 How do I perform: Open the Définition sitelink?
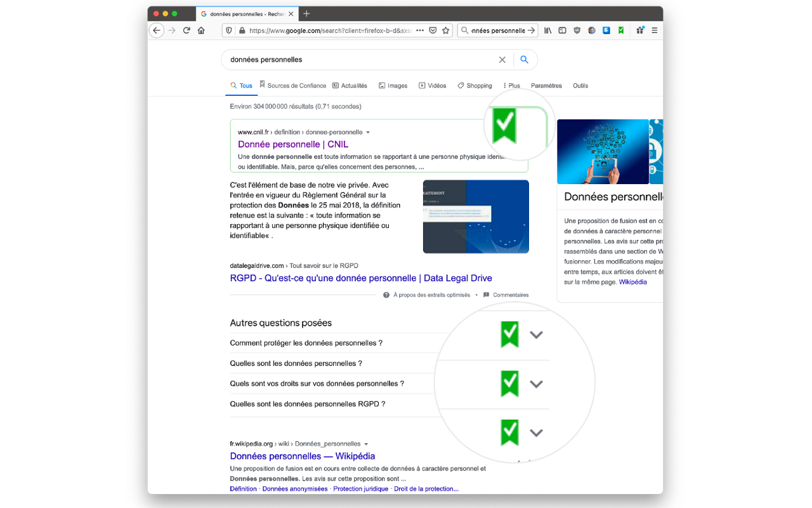tap(244, 489)
